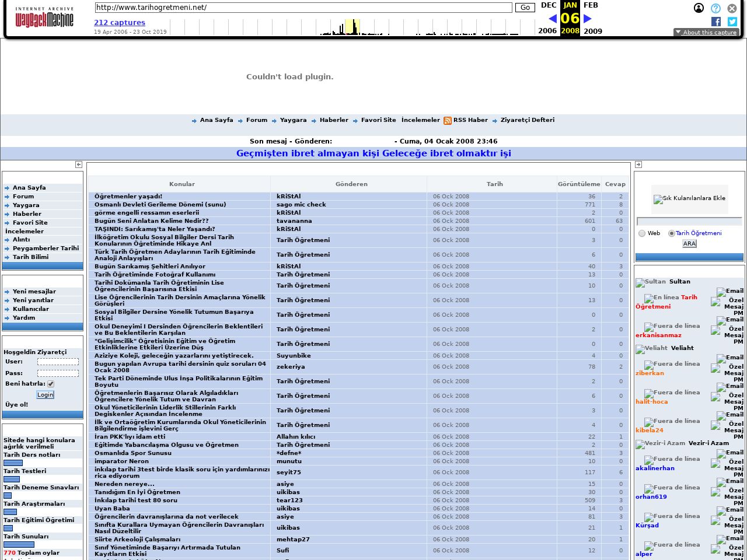The height and width of the screenshot is (560, 747).
Task: Share the page via the Facebook icon
Action: point(715,22)
